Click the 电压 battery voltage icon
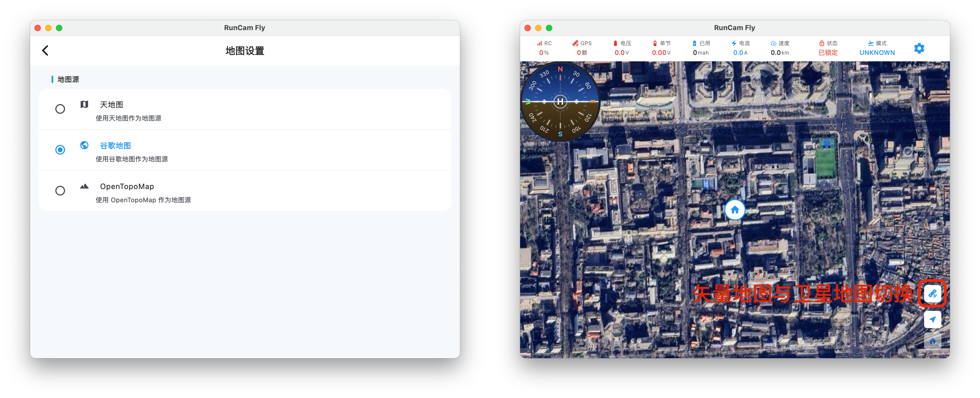Viewport: 980px width, 398px height. (x=615, y=43)
